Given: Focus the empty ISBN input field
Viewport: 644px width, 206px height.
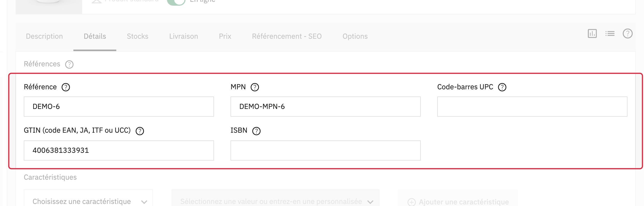Looking at the screenshot, I should pyautogui.click(x=326, y=150).
